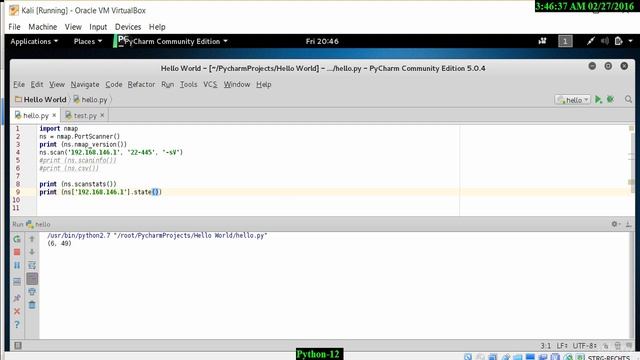
Task: Print the console output
Action: pyautogui.click(x=32, y=292)
